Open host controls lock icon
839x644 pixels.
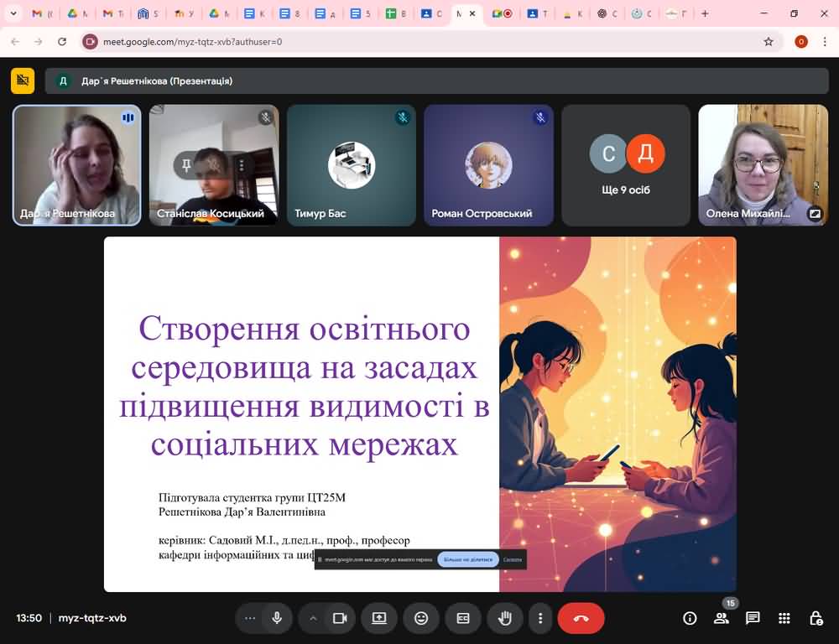point(816,618)
